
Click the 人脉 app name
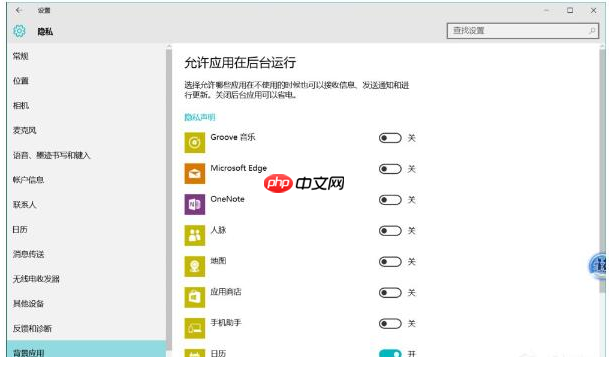(218, 230)
